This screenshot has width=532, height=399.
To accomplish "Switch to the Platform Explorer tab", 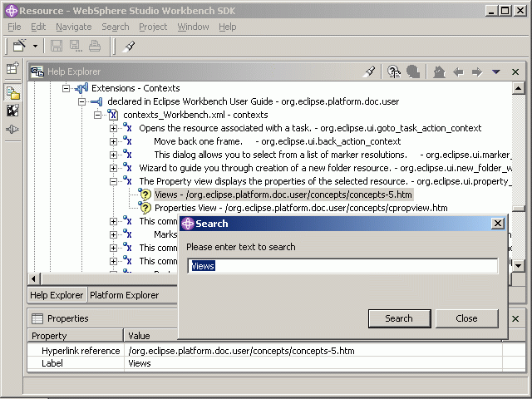I will click(x=124, y=295).
